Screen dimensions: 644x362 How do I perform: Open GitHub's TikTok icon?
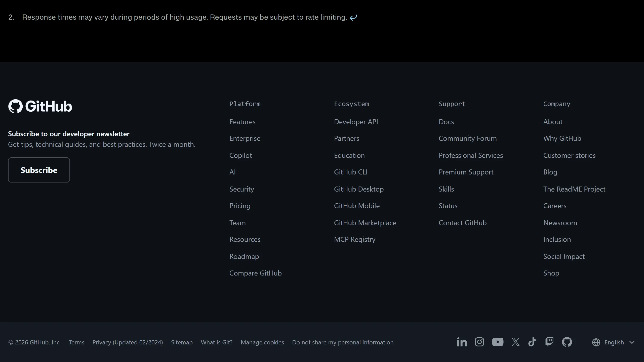[532, 342]
